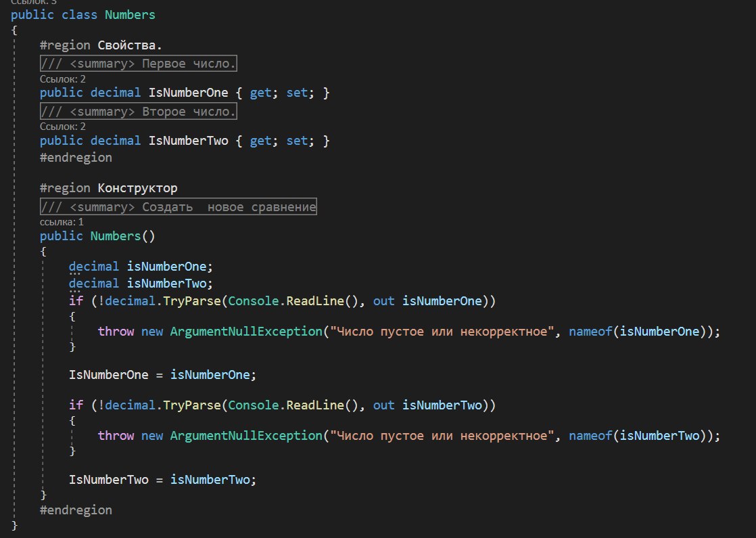The width and height of the screenshot is (756, 538).
Task: Click the Numbers class name in the class declaration
Action: pyautogui.click(x=129, y=14)
